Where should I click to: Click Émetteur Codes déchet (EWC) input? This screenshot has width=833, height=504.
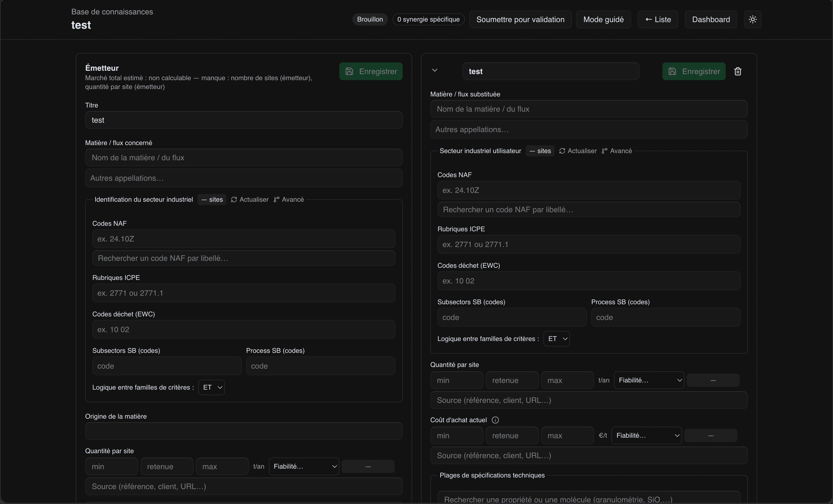coord(244,329)
